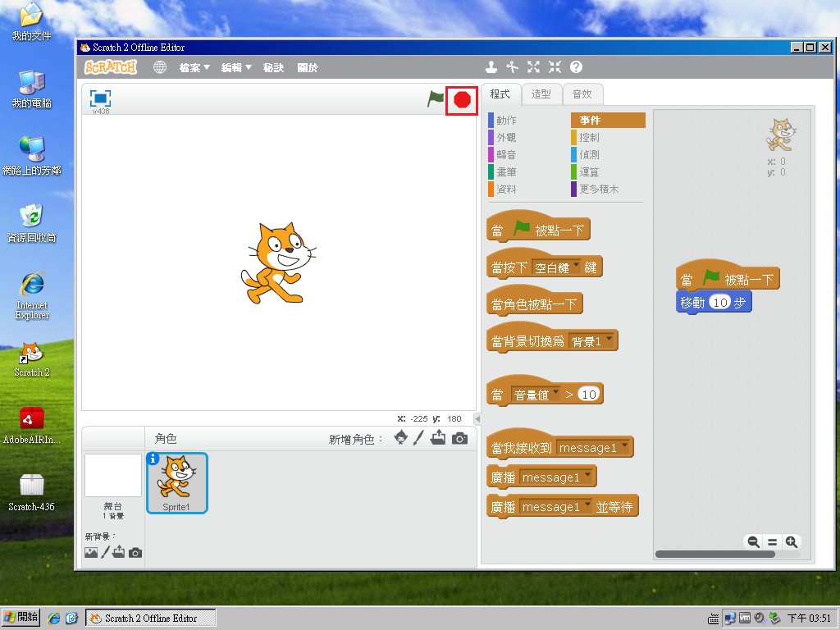Zoom in the scripts area
Screen dimensions: 840x630
tap(792, 542)
